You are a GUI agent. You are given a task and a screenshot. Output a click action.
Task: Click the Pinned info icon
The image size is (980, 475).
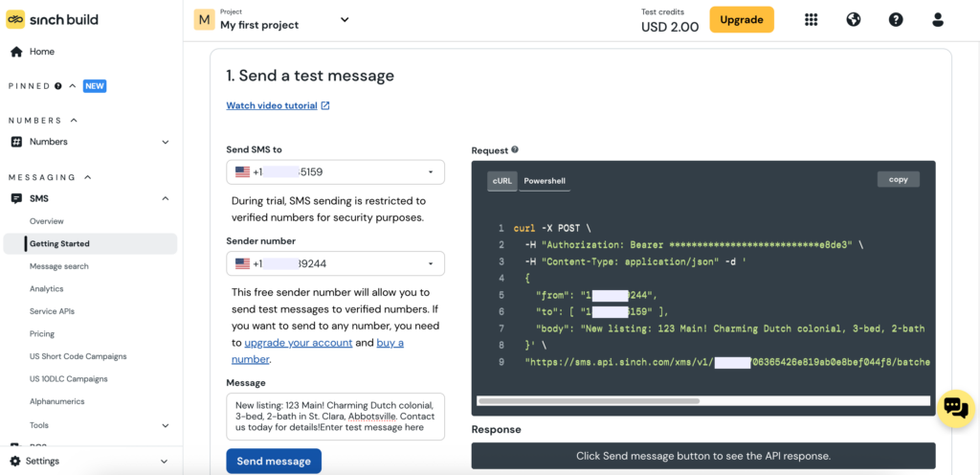coord(58,86)
